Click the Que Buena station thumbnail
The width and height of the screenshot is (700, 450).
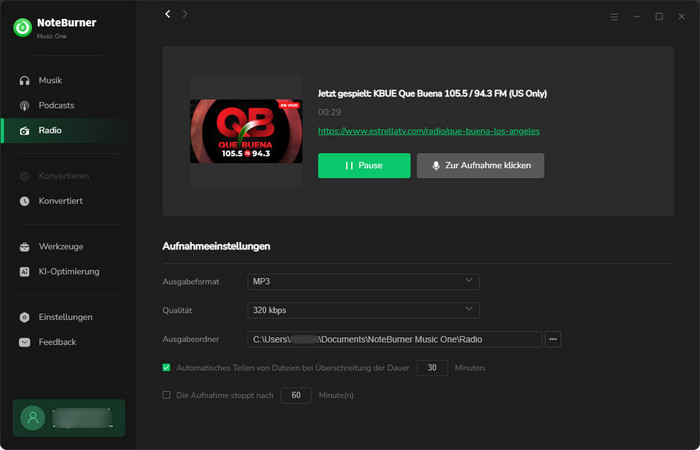pos(246,131)
